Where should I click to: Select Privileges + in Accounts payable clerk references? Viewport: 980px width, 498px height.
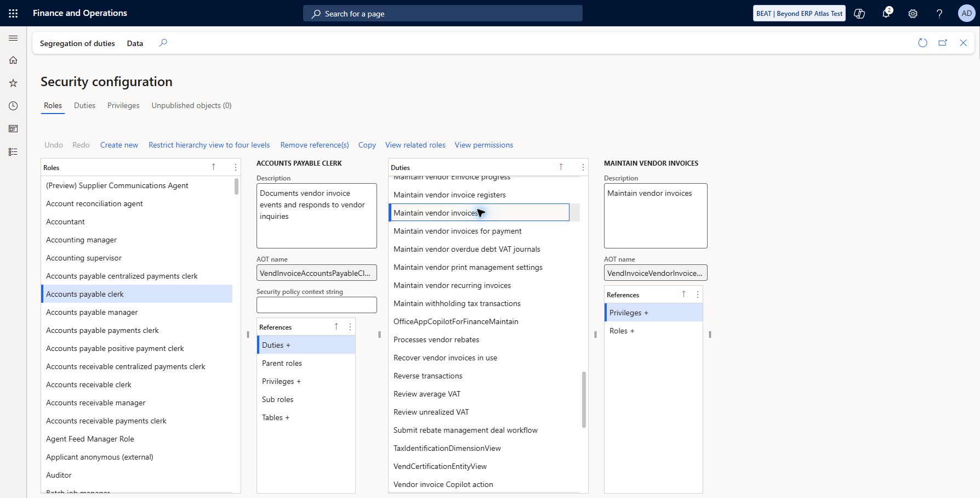tap(306, 381)
